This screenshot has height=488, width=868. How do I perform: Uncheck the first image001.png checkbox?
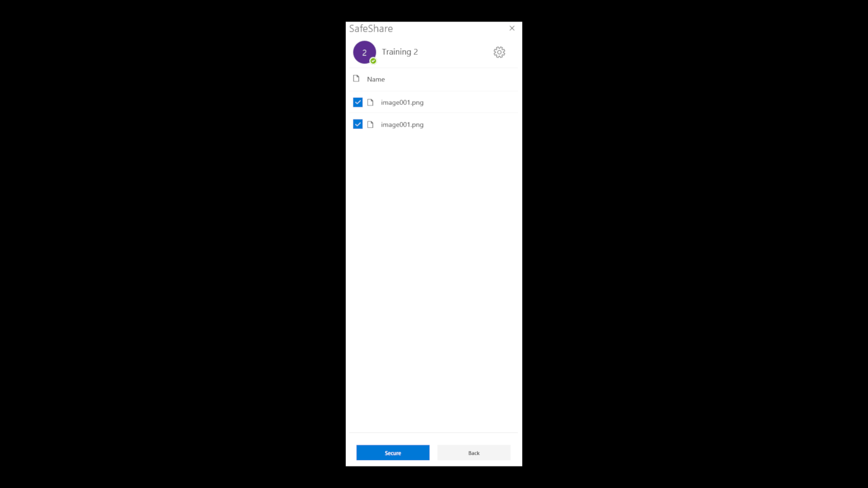click(358, 102)
